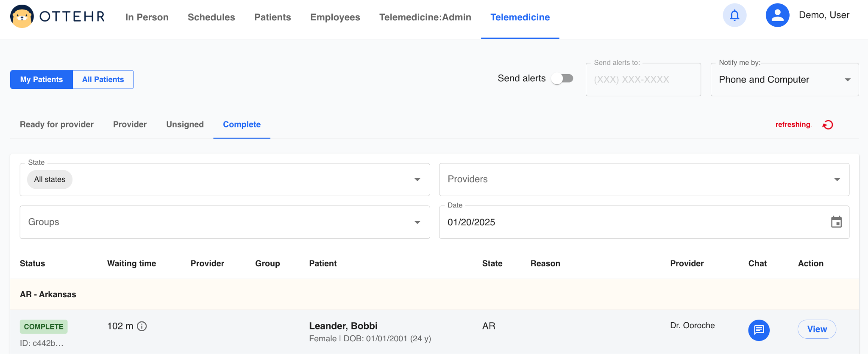Screen dimensions: 868x354
Task: Open the notifications bell
Action: coord(734,16)
